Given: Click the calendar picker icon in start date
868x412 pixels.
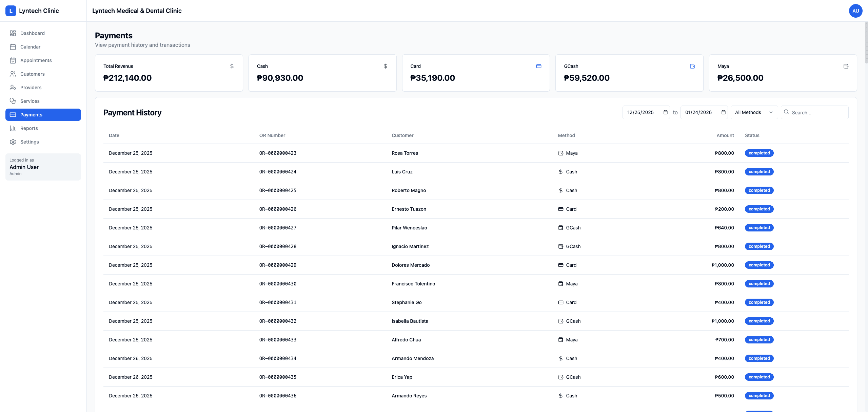Looking at the screenshot, I should click(666, 112).
